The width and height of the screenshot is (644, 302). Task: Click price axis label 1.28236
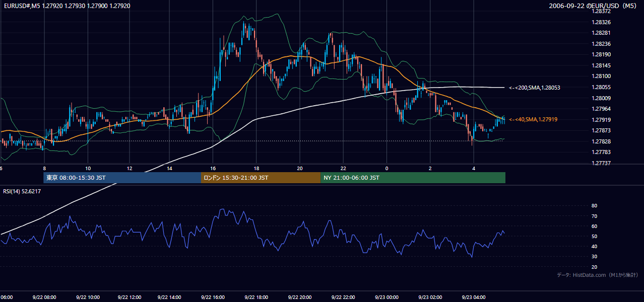[602, 44]
